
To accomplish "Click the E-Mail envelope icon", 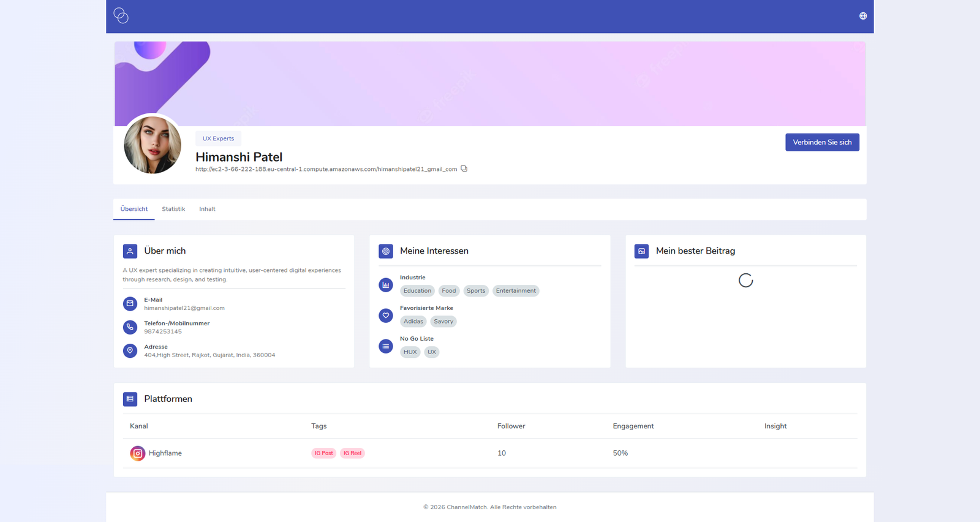I will (x=130, y=303).
